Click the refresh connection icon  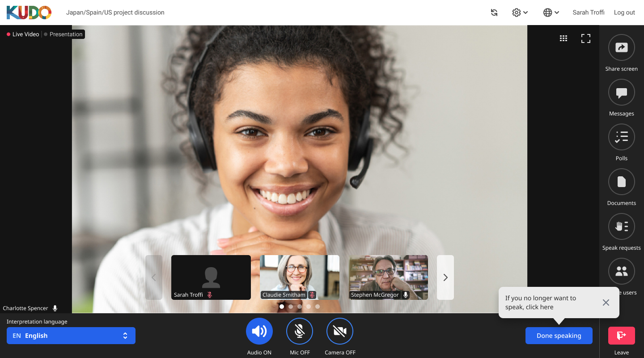pyautogui.click(x=494, y=13)
